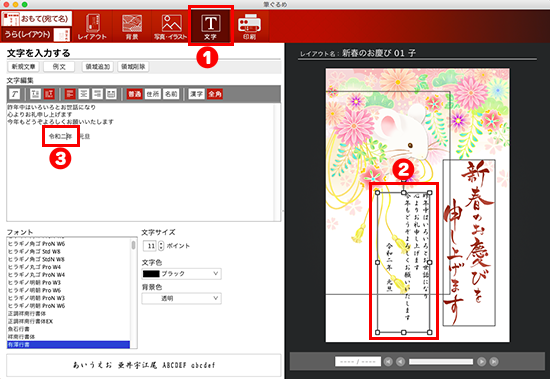Click the page navigation slider bar
Viewport: 550px width, 379px height.
click(x=441, y=361)
